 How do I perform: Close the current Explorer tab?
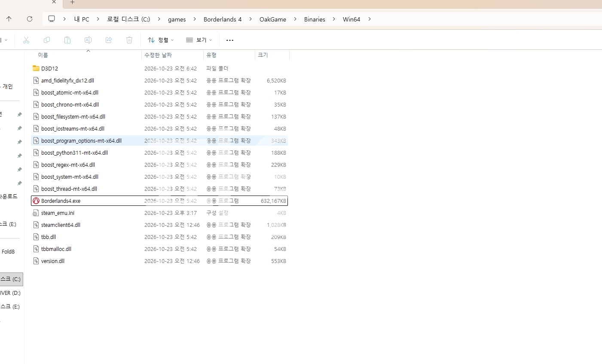[x=54, y=2]
